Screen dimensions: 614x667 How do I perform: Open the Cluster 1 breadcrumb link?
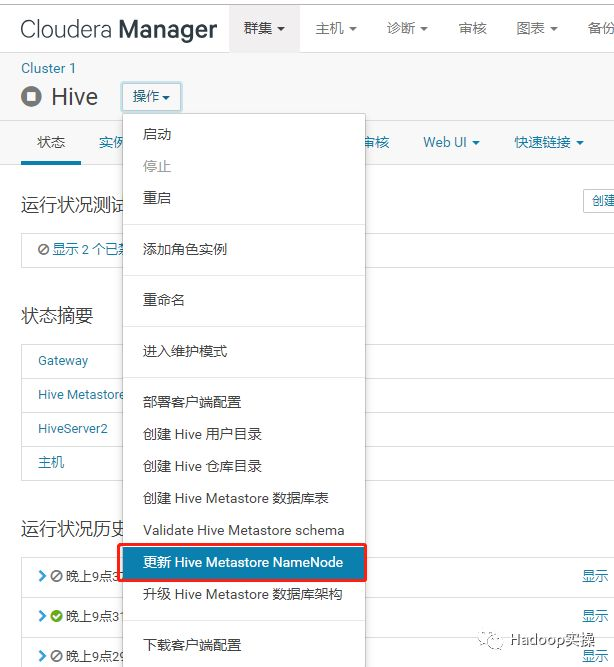[x=49, y=68]
